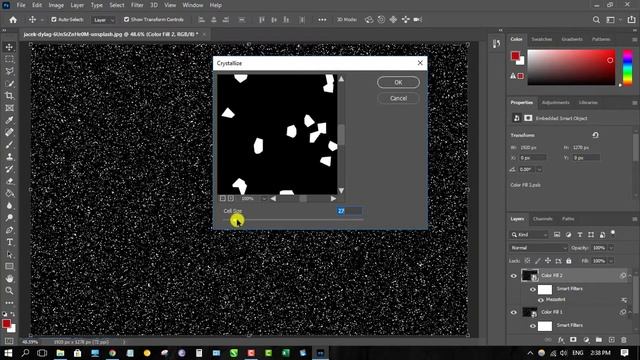Select the Blur tool

(9, 206)
